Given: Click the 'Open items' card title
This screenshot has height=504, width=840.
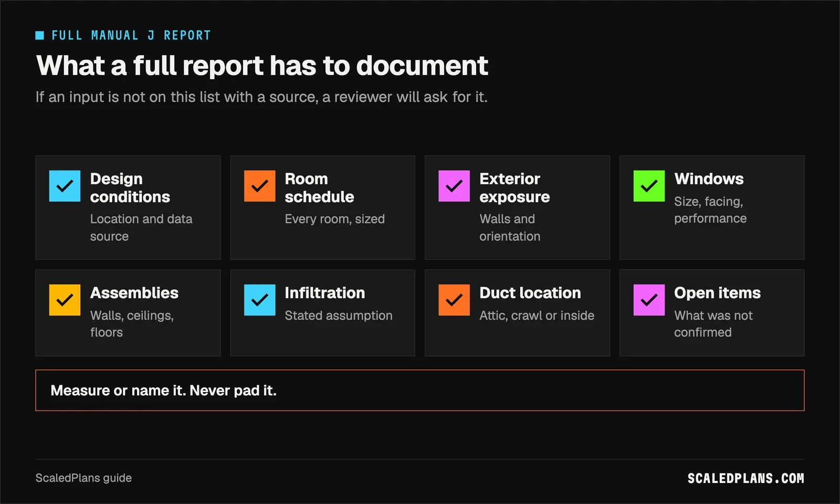Looking at the screenshot, I should point(717,292).
